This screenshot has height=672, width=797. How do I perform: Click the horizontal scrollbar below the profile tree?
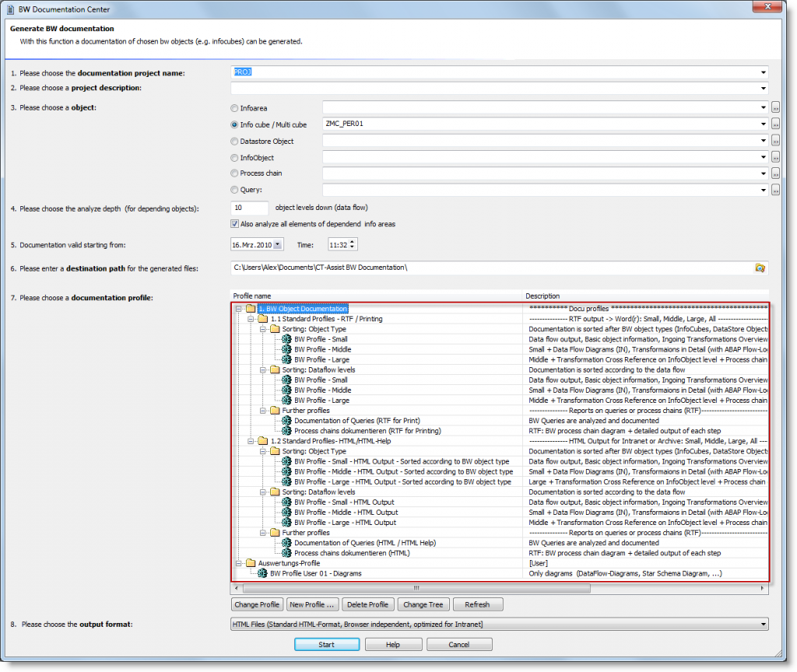(x=416, y=588)
